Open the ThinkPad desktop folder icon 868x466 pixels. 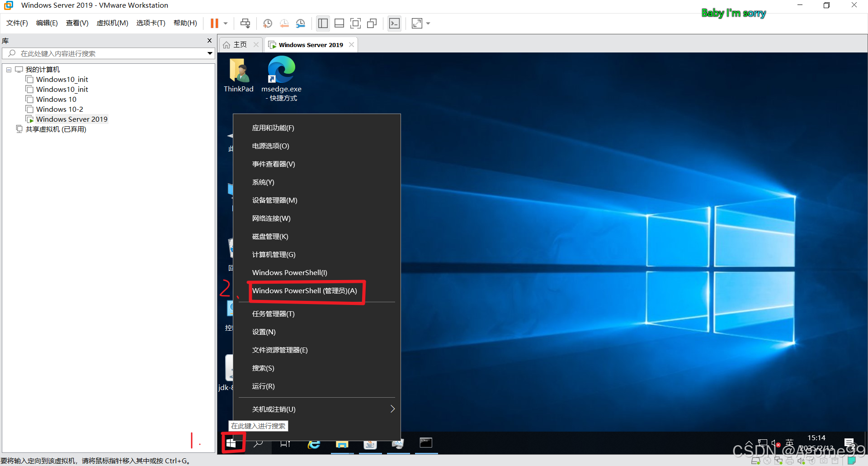coord(239,75)
